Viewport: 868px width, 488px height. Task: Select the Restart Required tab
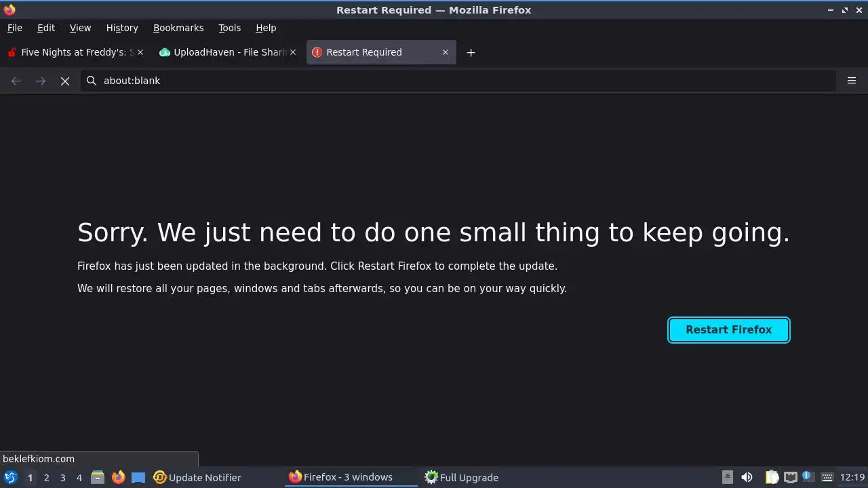pyautogui.click(x=381, y=52)
